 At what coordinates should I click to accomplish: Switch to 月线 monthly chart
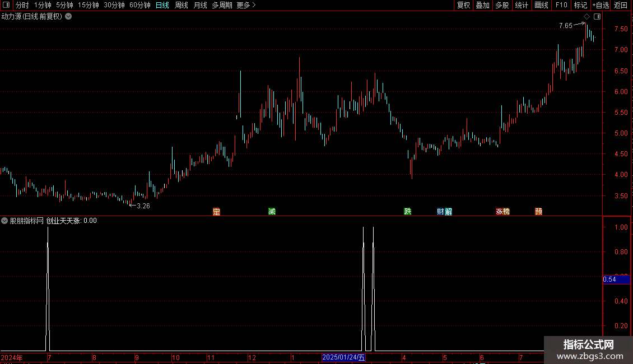[x=200, y=5]
